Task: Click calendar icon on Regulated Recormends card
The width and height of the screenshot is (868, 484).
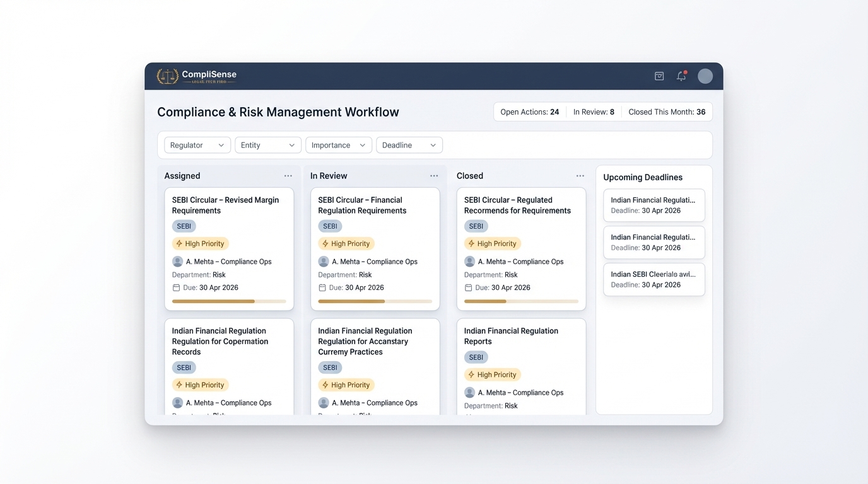Action: click(468, 287)
